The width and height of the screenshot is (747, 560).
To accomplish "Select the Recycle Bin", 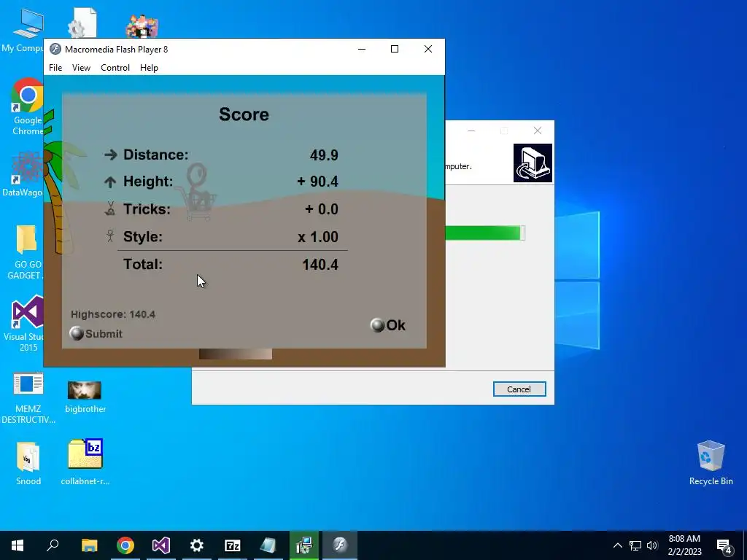I will pyautogui.click(x=711, y=463).
